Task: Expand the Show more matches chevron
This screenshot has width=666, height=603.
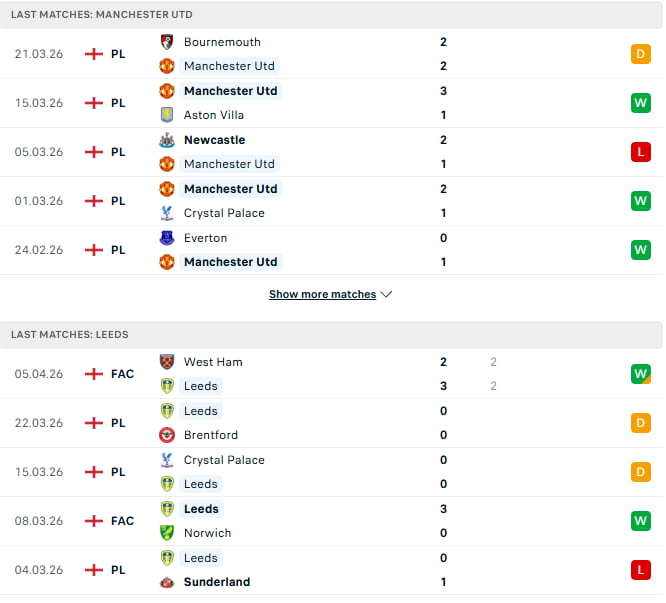Action: click(387, 295)
